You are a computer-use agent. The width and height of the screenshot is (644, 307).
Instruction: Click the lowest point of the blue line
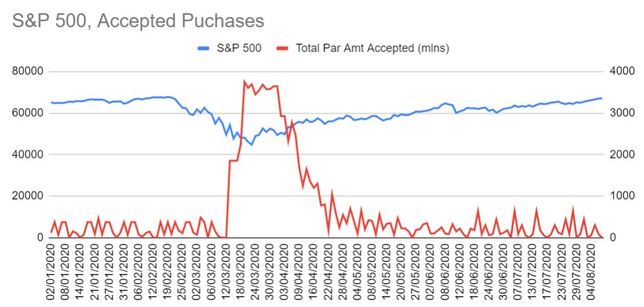[x=252, y=145]
